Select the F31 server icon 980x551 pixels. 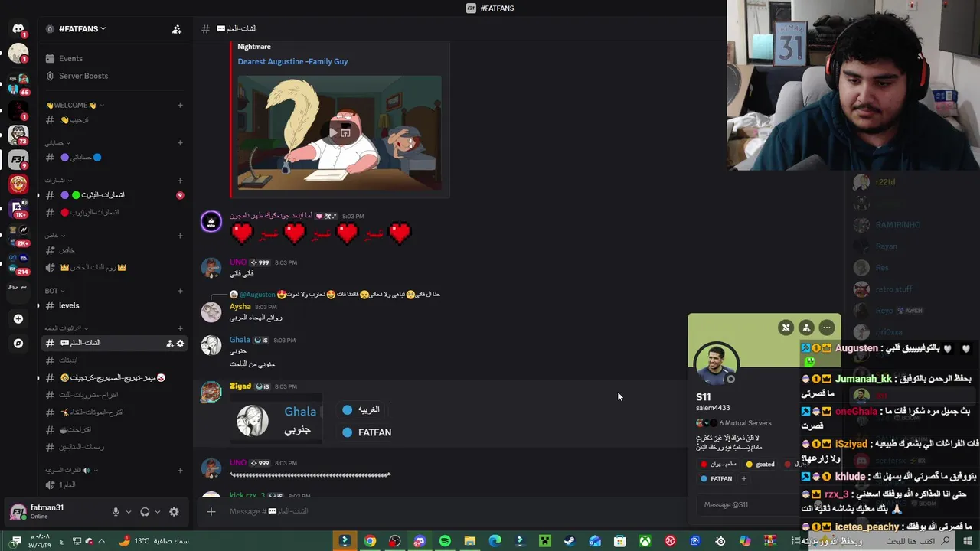[18, 159]
